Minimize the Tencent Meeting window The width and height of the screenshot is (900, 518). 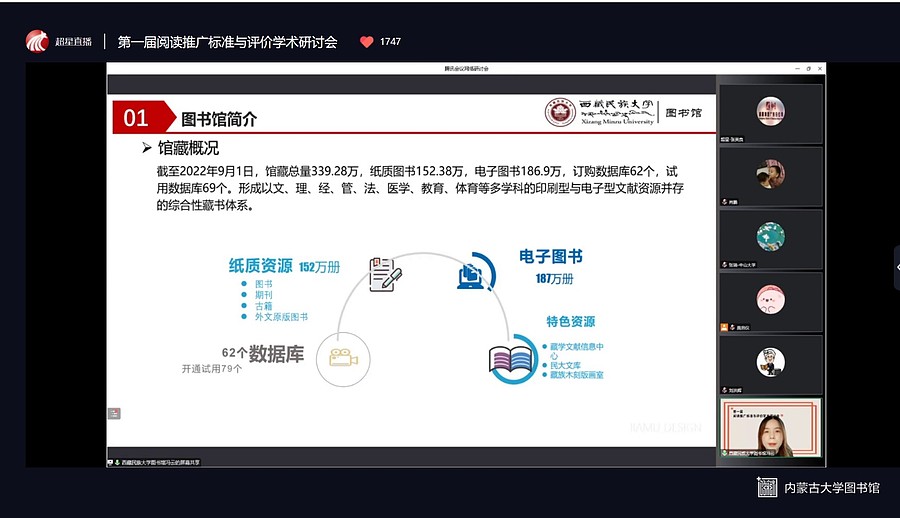797,68
